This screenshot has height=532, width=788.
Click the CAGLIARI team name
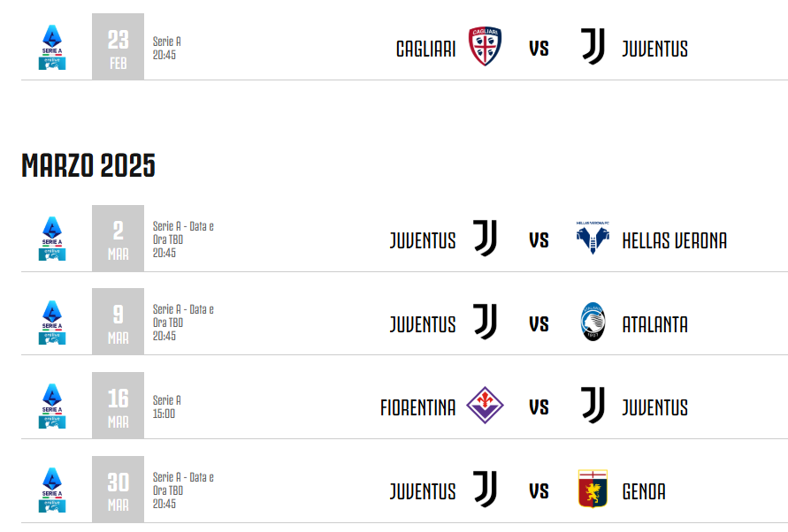pos(425,49)
